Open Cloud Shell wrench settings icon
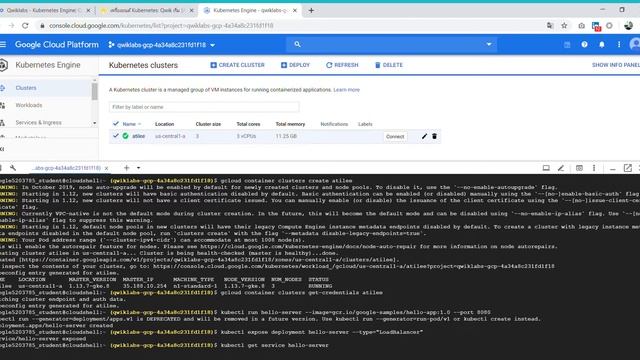640x360 pixels. point(13,168)
